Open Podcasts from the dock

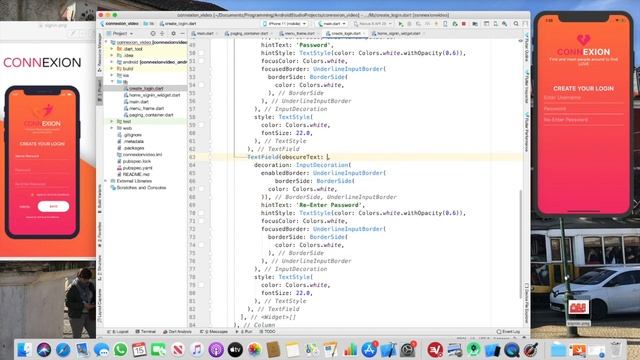[216, 350]
